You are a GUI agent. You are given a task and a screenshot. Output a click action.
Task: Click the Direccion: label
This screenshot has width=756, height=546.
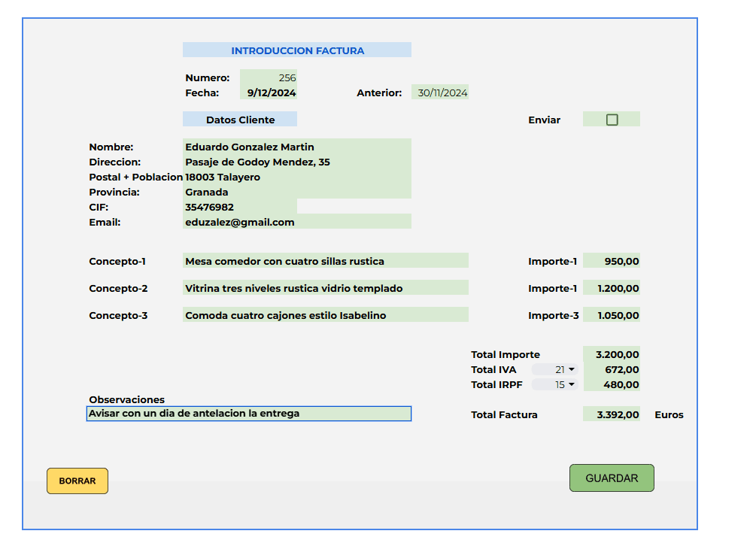coord(115,162)
